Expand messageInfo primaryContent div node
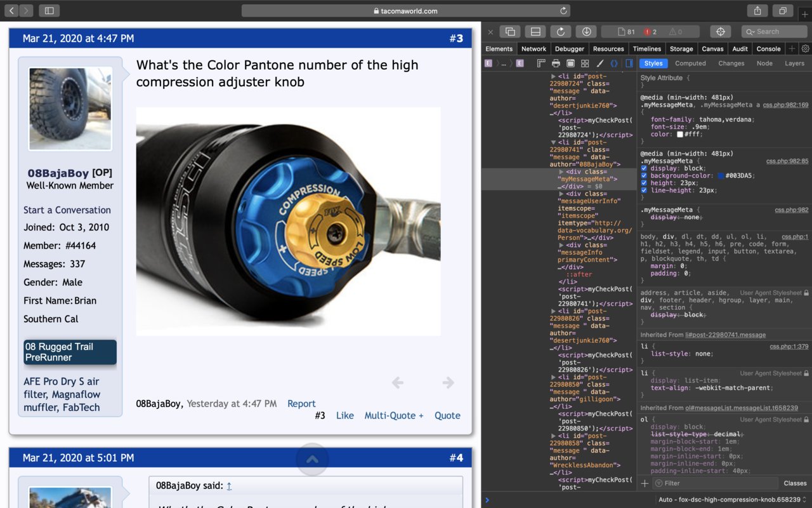This screenshot has height=508, width=812. point(561,245)
